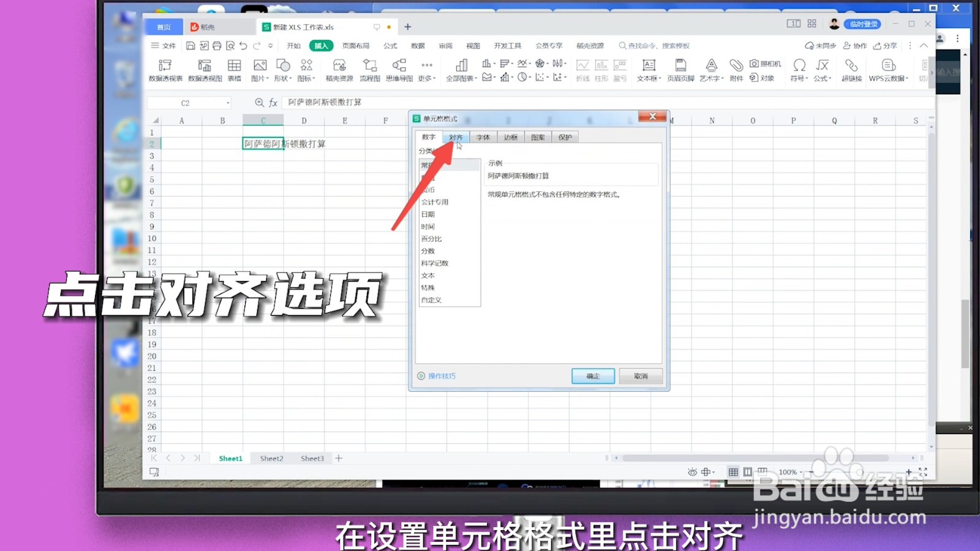Insert header and footer (页眉页脚)

click(x=680, y=70)
